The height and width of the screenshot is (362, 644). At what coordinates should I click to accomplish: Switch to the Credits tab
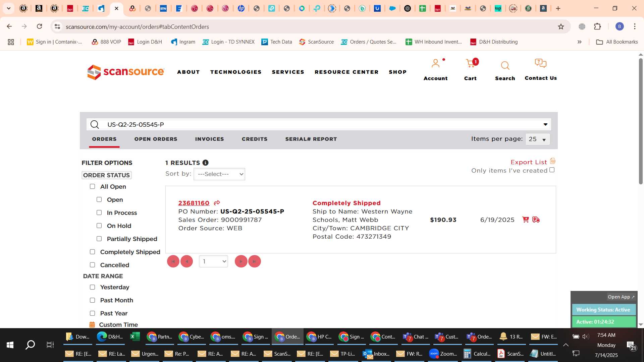coord(255,139)
